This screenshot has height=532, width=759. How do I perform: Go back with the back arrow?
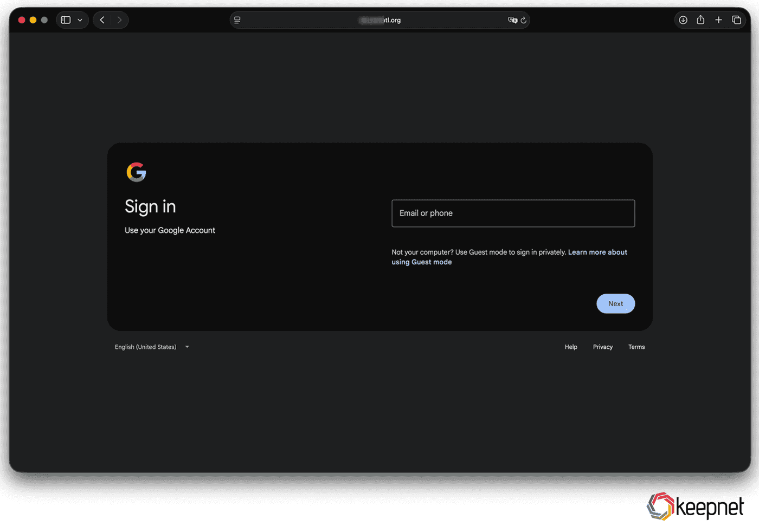click(x=102, y=20)
